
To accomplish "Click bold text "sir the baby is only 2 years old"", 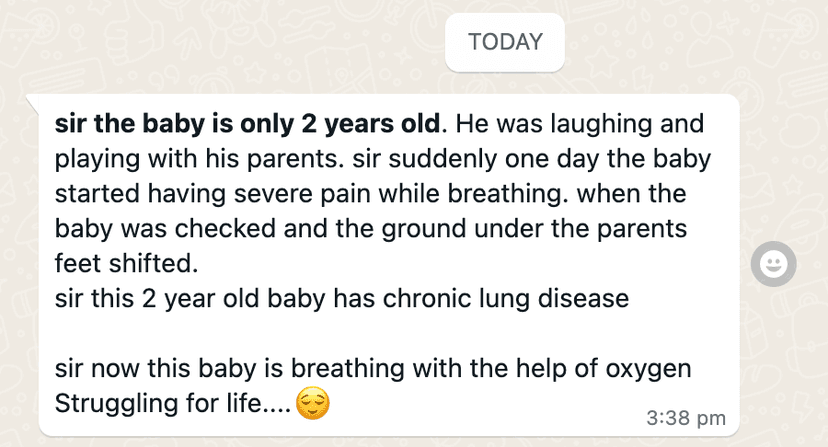I will [x=248, y=125].
